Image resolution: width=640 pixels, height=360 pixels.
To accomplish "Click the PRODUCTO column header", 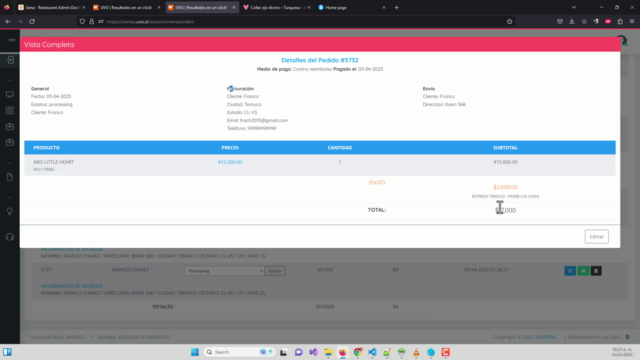I will click(x=47, y=147).
